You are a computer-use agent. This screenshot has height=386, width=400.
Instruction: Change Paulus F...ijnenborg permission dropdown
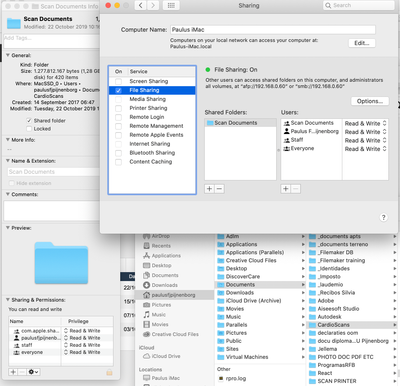pyautogui.click(x=365, y=132)
